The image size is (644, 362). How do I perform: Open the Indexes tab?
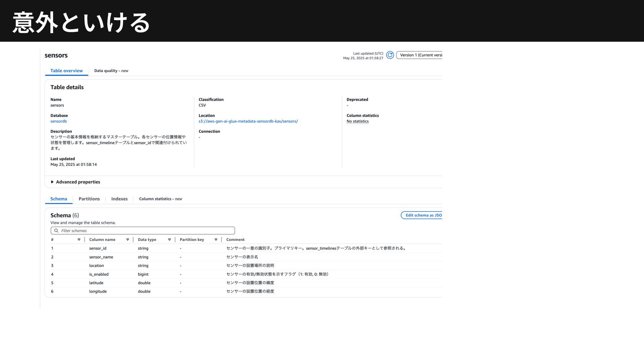click(x=119, y=199)
